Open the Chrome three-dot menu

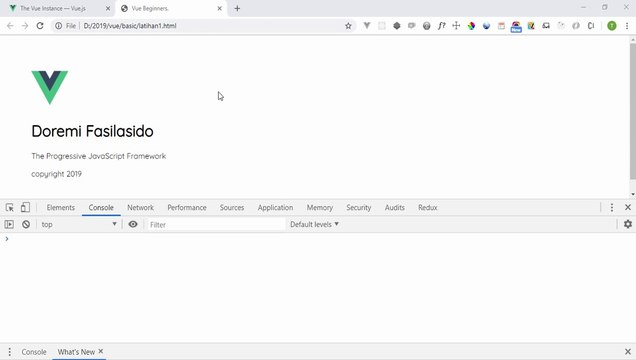(627, 26)
